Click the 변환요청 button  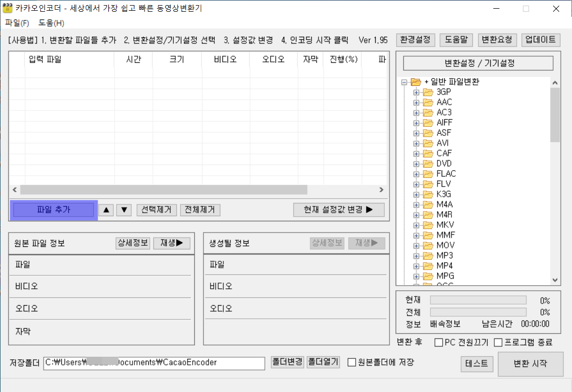point(497,39)
